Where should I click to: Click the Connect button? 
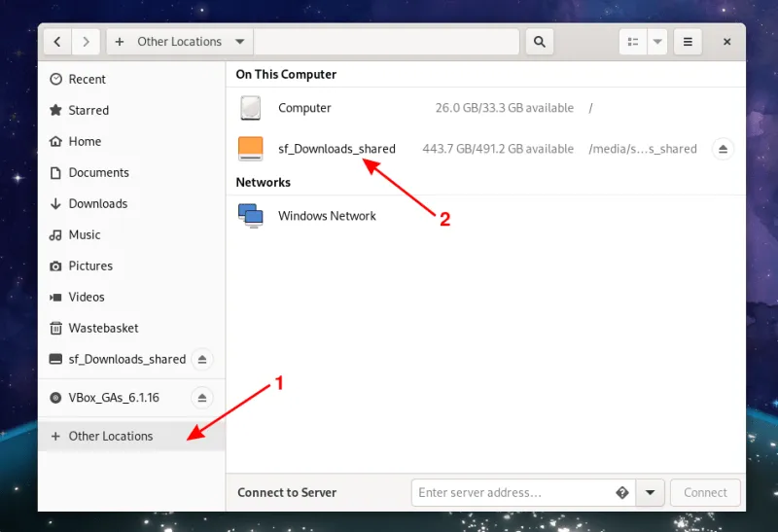click(705, 493)
